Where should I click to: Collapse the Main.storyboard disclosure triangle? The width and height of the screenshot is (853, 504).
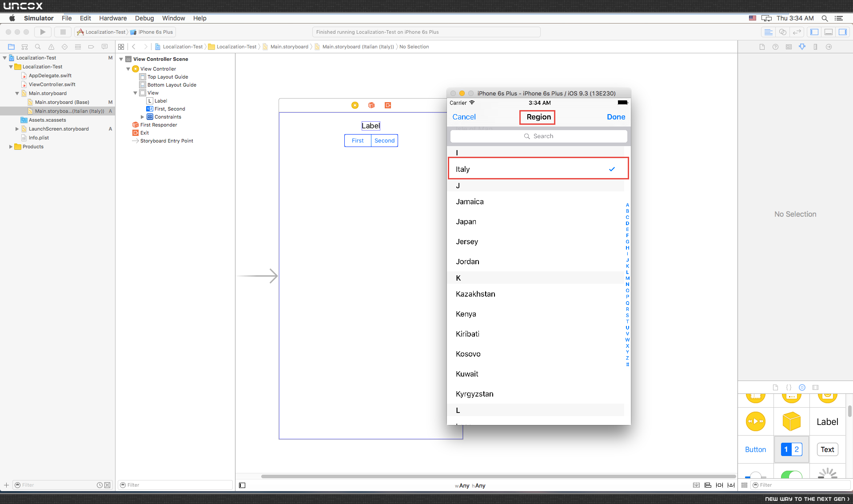pyautogui.click(x=17, y=93)
